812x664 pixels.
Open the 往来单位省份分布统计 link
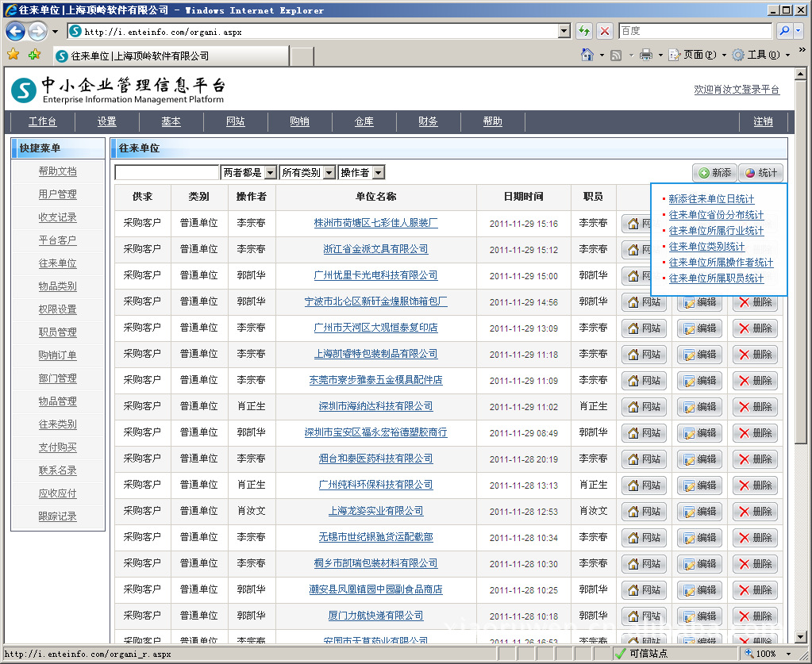(716, 215)
